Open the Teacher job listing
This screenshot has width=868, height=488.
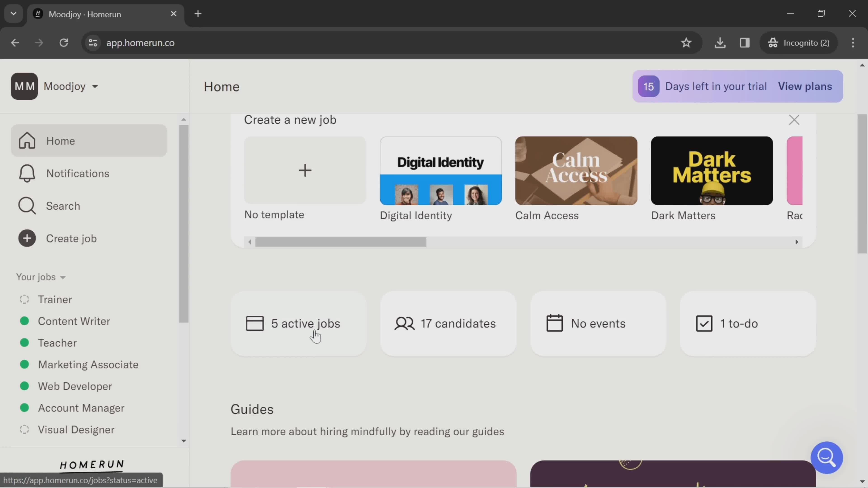tap(57, 343)
